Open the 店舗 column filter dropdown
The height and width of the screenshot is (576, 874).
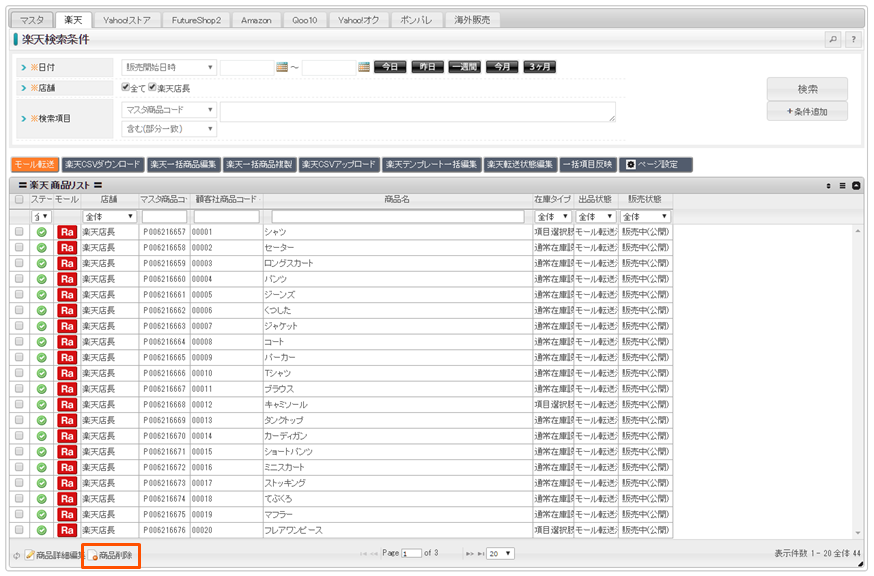(109, 216)
